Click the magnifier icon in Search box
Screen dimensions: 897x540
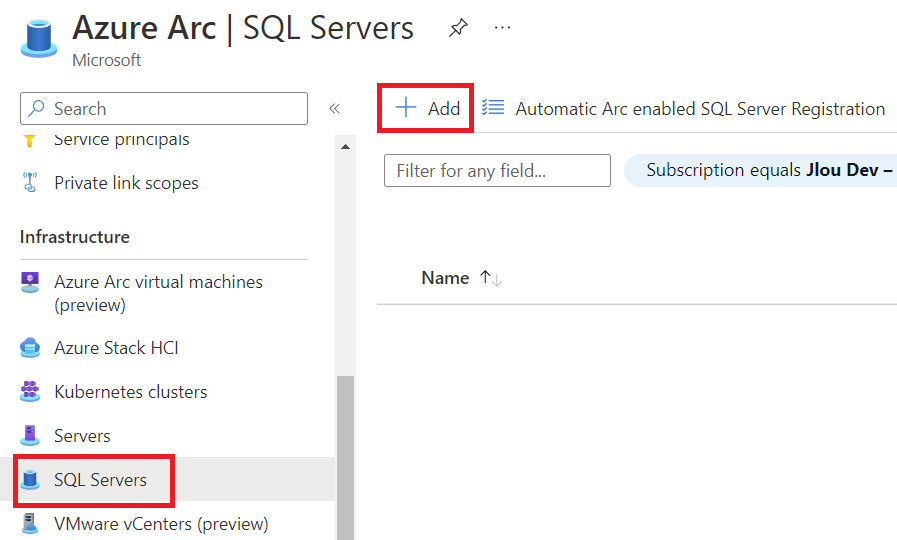[x=36, y=108]
